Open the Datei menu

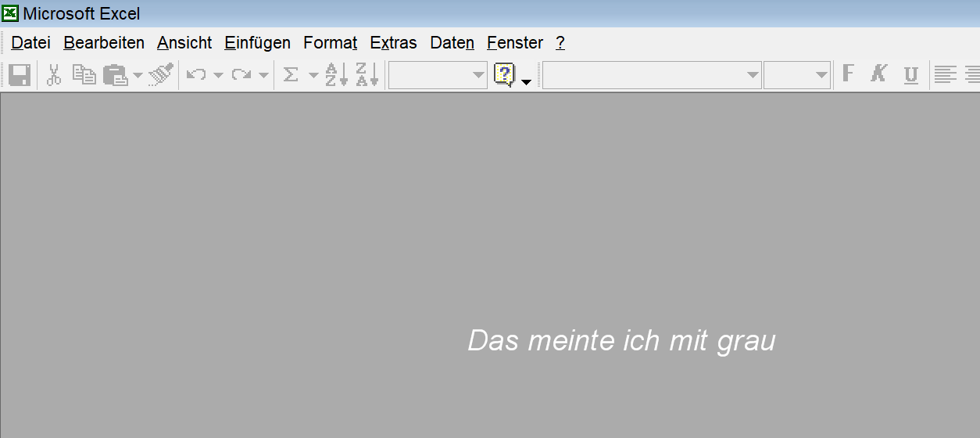tap(31, 43)
